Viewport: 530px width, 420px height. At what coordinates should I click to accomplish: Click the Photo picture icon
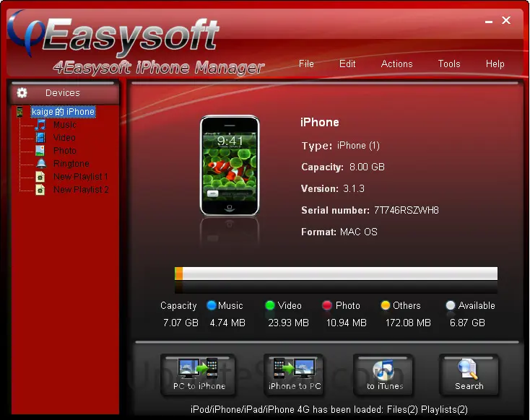point(40,151)
